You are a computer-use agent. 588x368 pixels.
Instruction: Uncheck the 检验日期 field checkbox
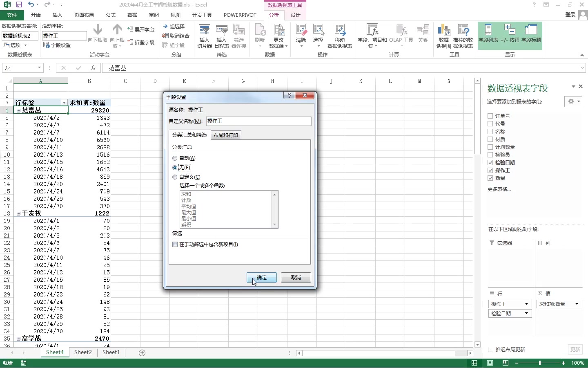(490, 163)
